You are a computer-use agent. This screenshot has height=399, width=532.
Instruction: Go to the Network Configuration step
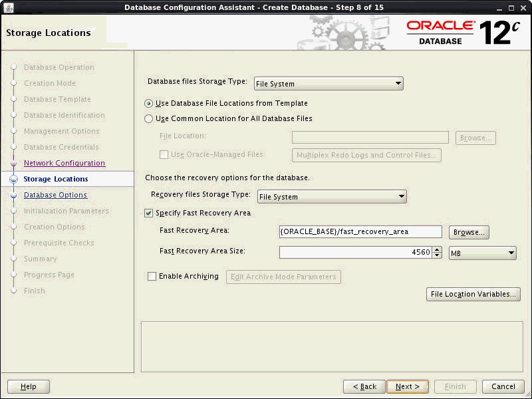coord(65,163)
